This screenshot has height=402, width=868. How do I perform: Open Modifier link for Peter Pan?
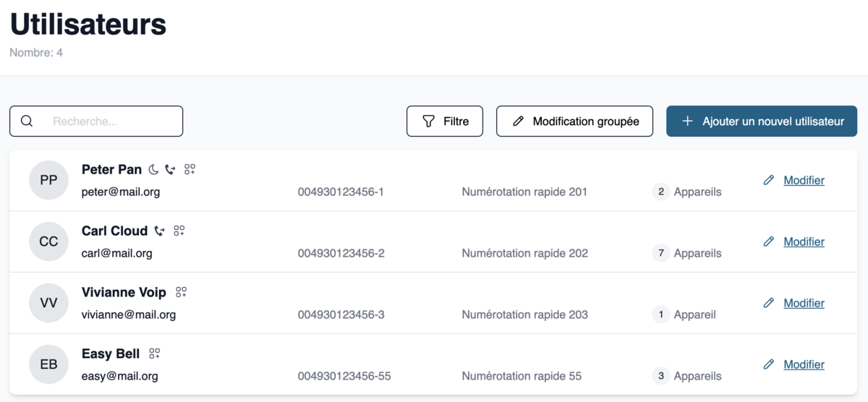point(804,181)
